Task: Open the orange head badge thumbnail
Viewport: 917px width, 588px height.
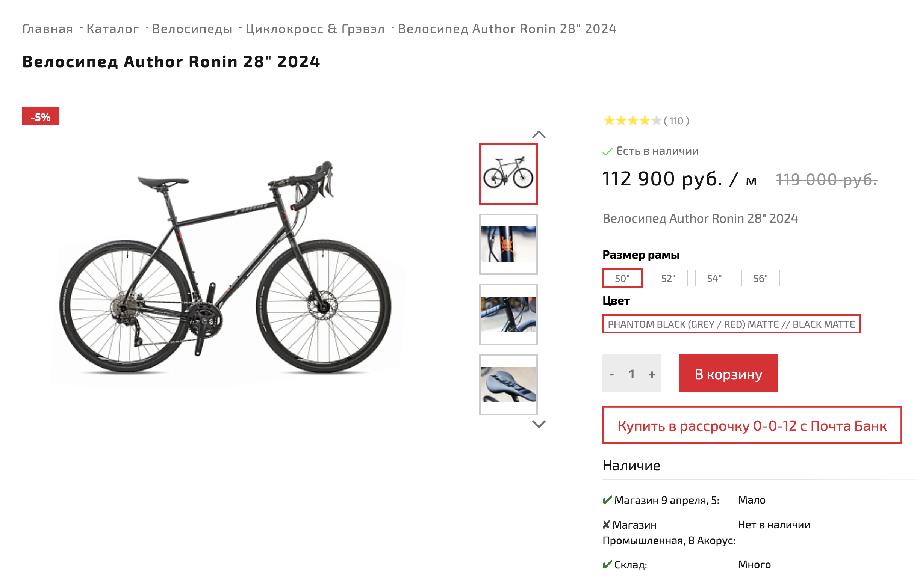Action: point(508,244)
